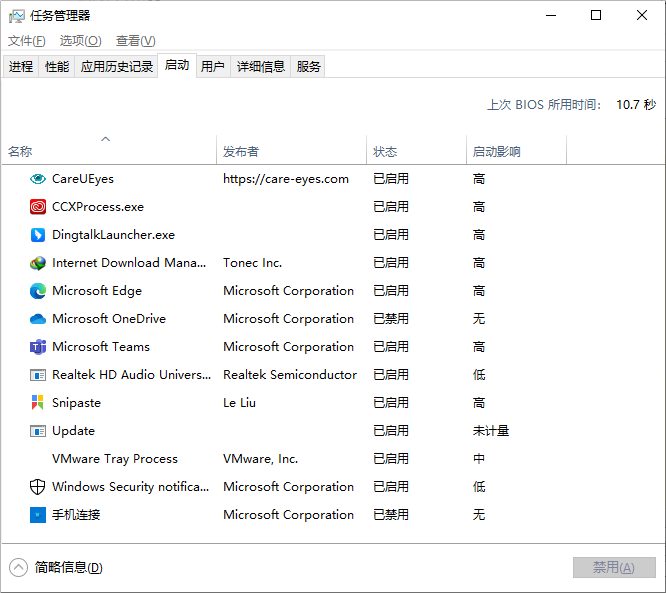Select the Microsoft OneDrive entry name
The height and width of the screenshot is (593, 666).
coord(109,319)
